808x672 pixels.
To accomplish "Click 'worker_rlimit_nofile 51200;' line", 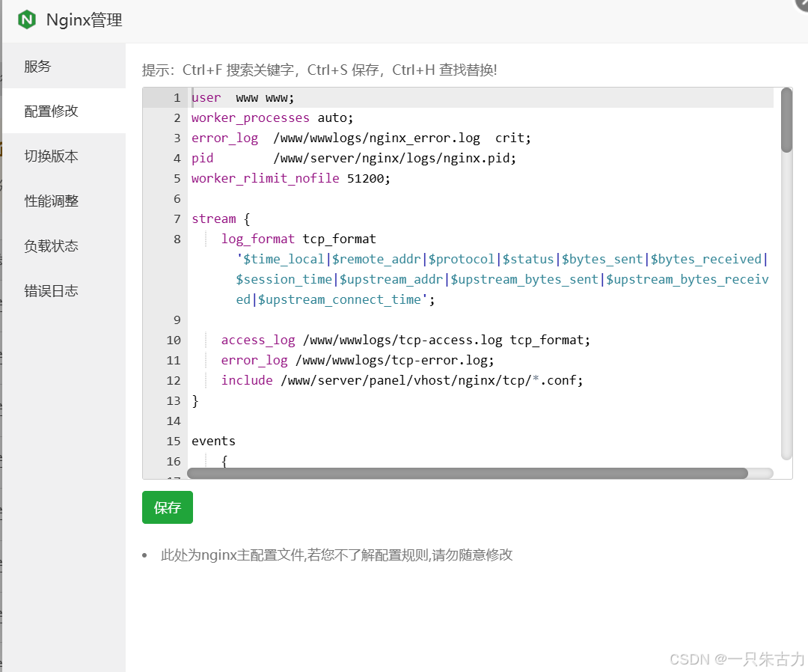I will tap(291, 178).
